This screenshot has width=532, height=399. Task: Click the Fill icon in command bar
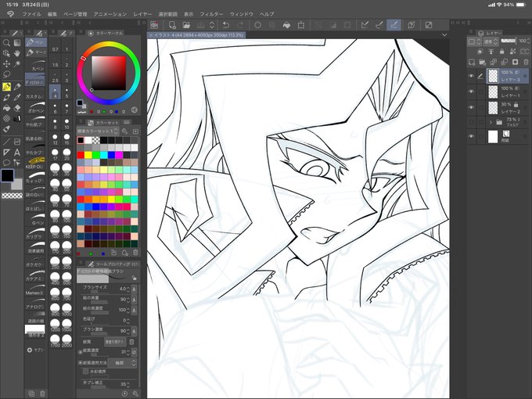tap(286, 25)
